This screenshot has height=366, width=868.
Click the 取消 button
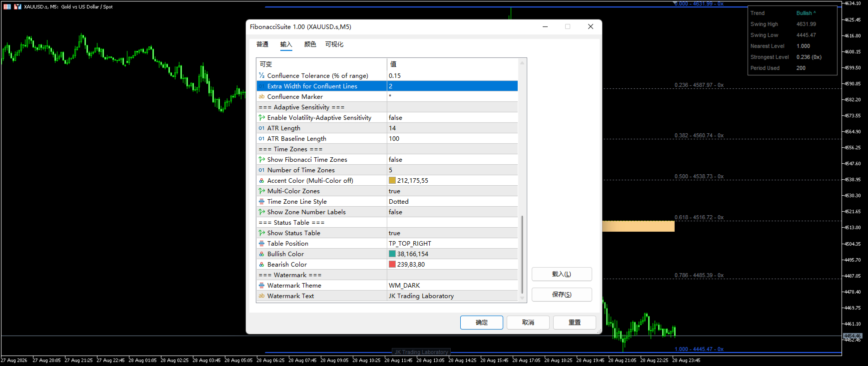click(528, 323)
